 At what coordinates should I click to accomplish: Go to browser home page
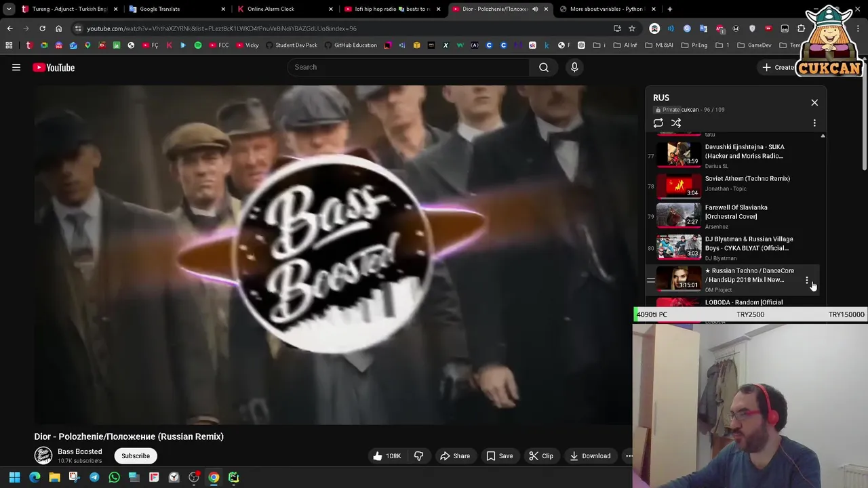coord(58,28)
